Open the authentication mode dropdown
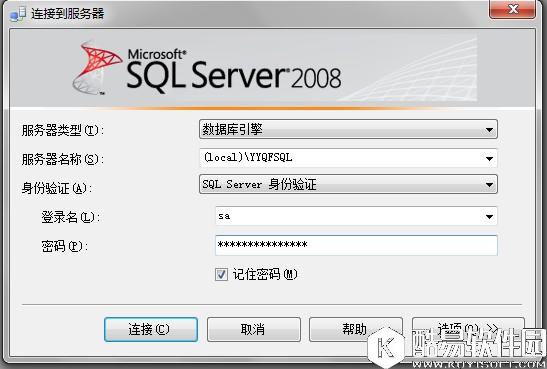This screenshot has width=547, height=369. (348, 184)
